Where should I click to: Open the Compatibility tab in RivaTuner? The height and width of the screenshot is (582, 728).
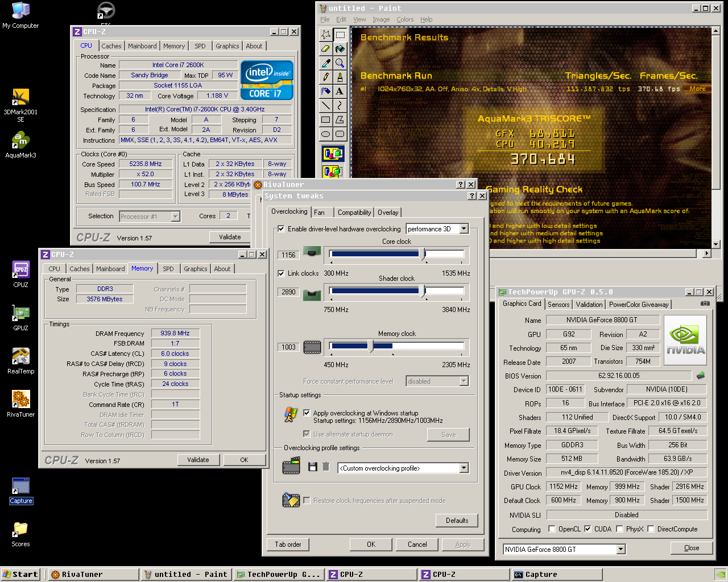(x=354, y=213)
